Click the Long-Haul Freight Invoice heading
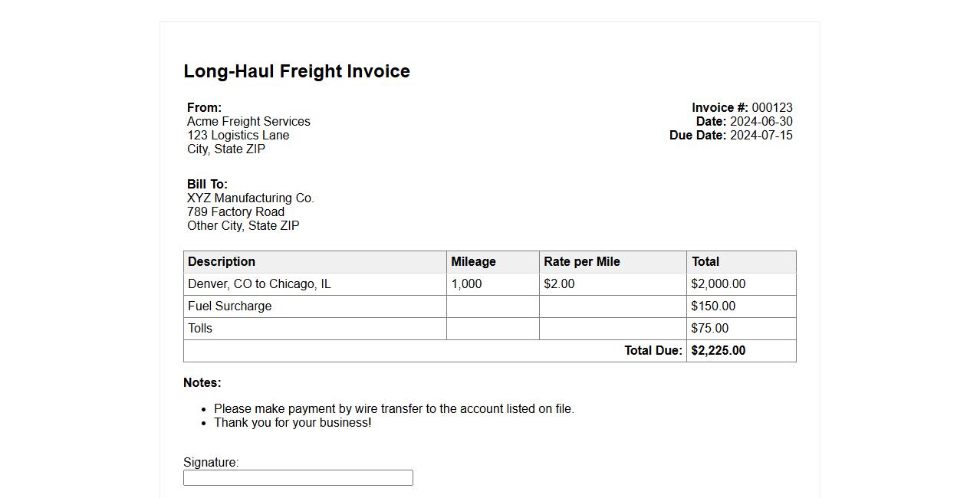 [x=297, y=71]
